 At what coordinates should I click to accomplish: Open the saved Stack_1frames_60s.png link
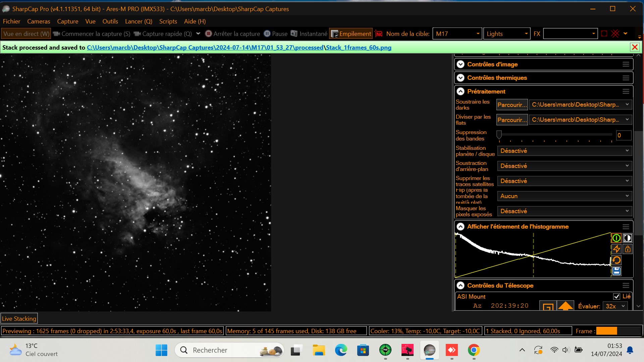coord(359,48)
